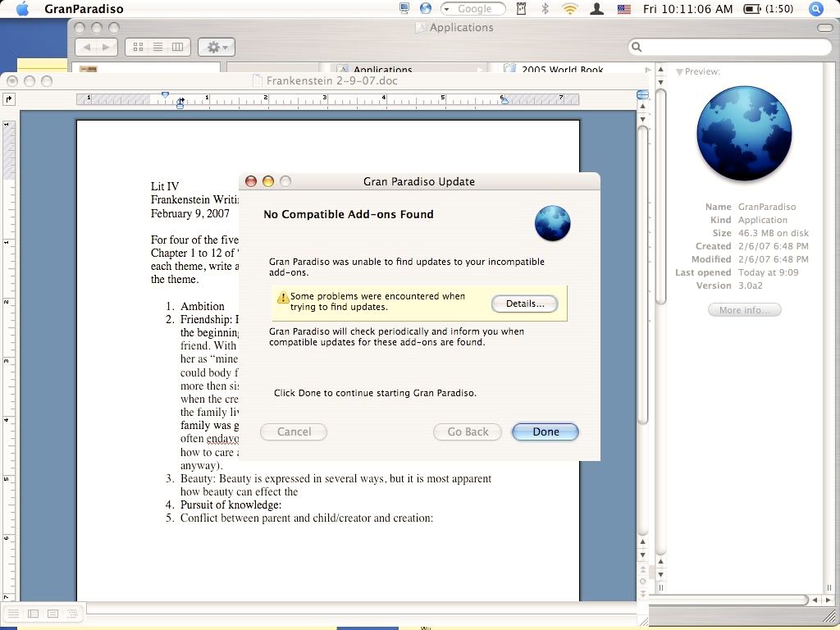This screenshot has width=840, height=630.
Task: Click the Size value 46.3 MB on disk
Action: pyautogui.click(x=773, y=233)
